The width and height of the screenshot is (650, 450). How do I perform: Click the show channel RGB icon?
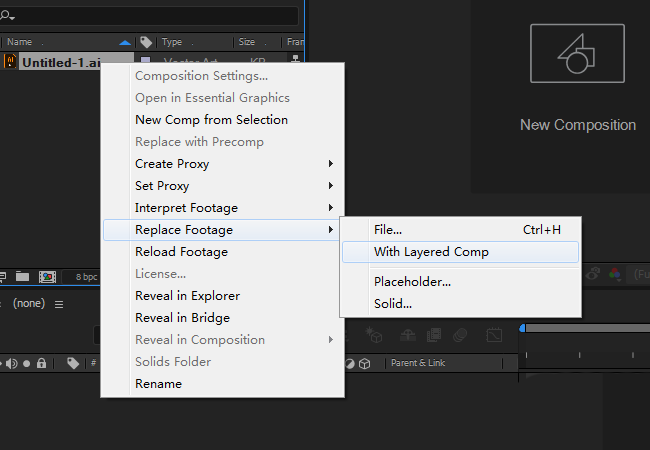[x=616, y=274]
